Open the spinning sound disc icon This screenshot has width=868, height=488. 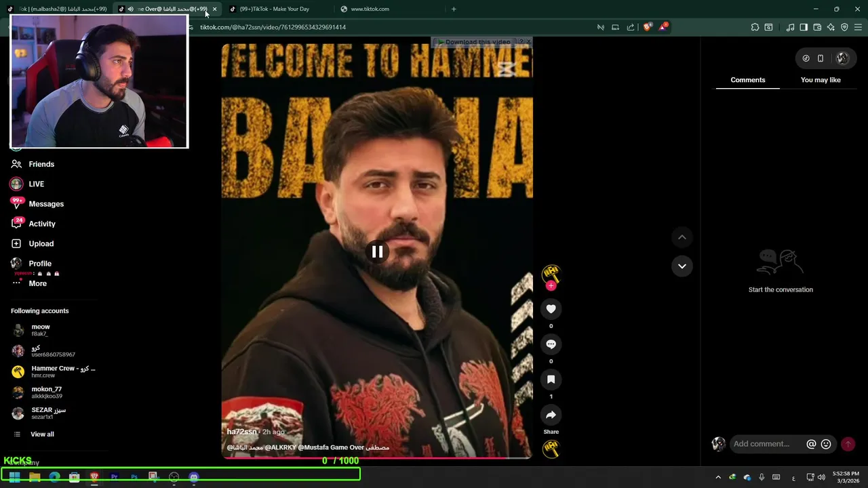click(x=551, y=449)
